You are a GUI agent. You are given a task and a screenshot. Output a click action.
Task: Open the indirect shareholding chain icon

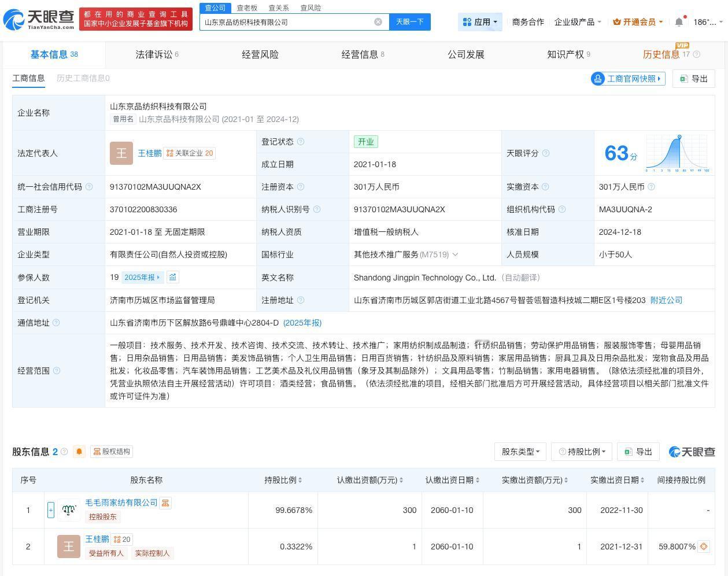[x=704, y=547]
